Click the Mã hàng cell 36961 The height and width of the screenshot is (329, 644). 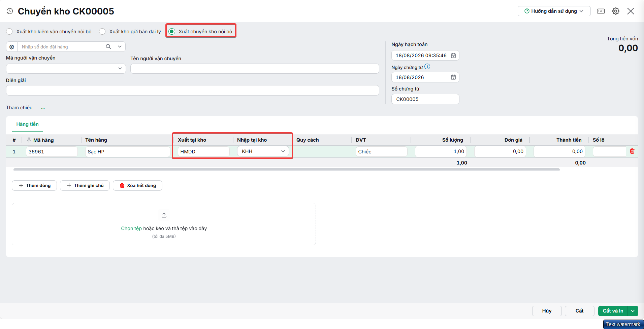[52, 152]
